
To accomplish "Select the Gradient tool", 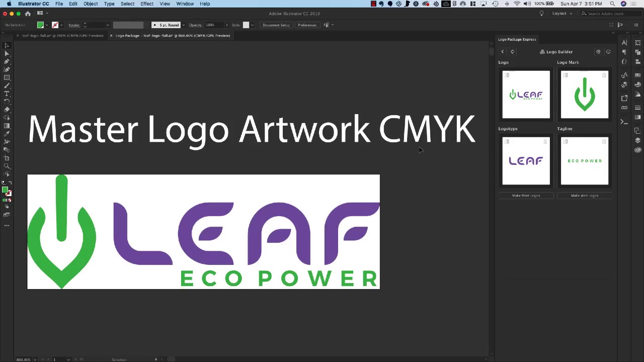I will [x=7, y=126].
